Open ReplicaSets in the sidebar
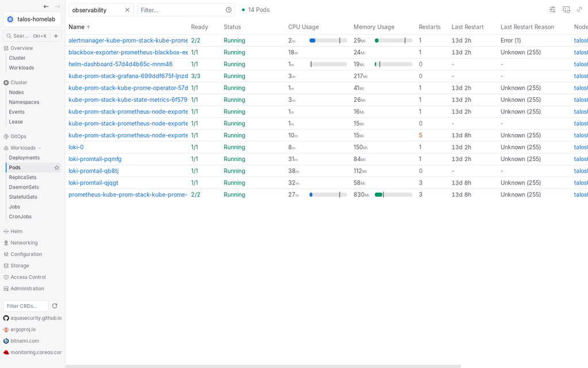This screenshot has width=588, height=368. (x=22, y=177)
